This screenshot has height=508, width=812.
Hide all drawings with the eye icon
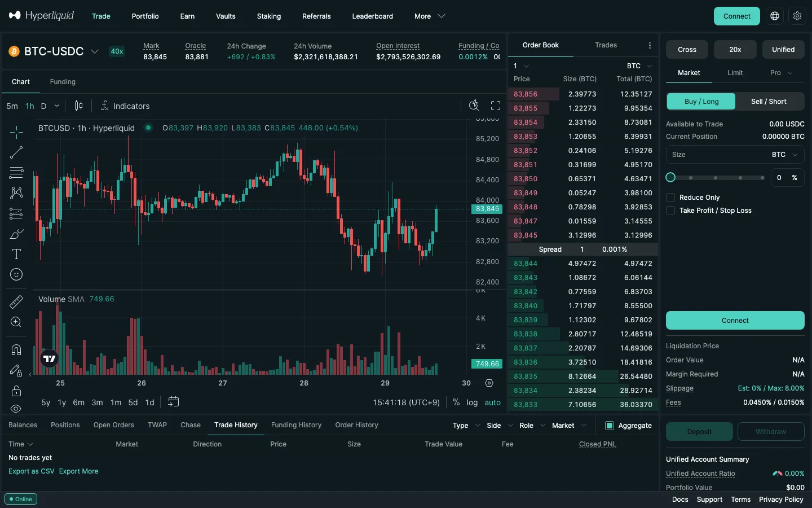[16, 409]
